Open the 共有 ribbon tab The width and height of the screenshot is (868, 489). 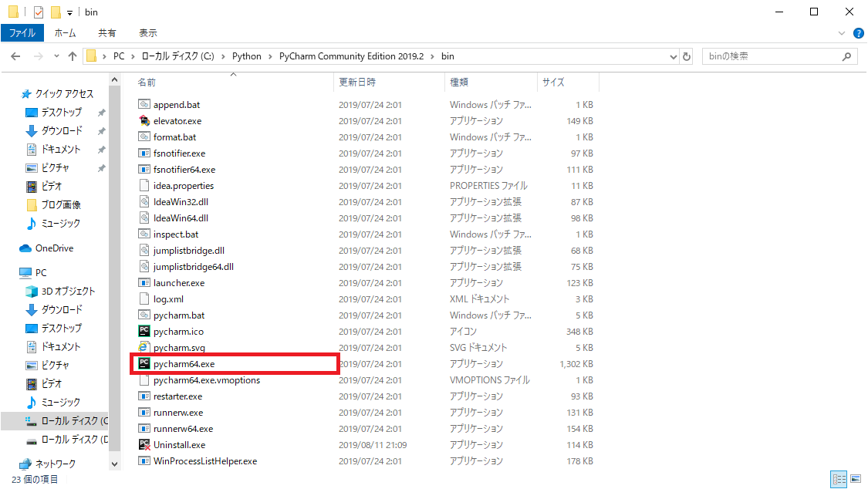click(x=106, y=32)
